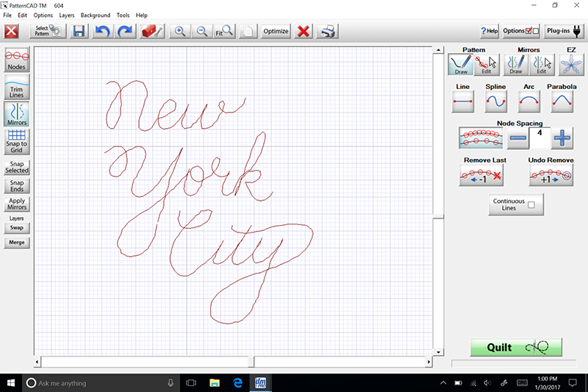The height and width of the screenshot is (392, 588).
Task: Click the Undo arrow in toolbar
Action: (102, 32)
